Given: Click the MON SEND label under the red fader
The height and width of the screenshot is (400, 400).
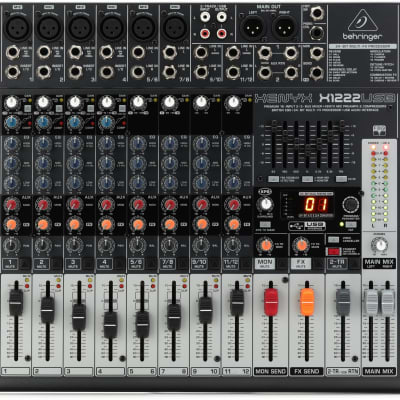Looking at the screenshot, I should [271, 371].
